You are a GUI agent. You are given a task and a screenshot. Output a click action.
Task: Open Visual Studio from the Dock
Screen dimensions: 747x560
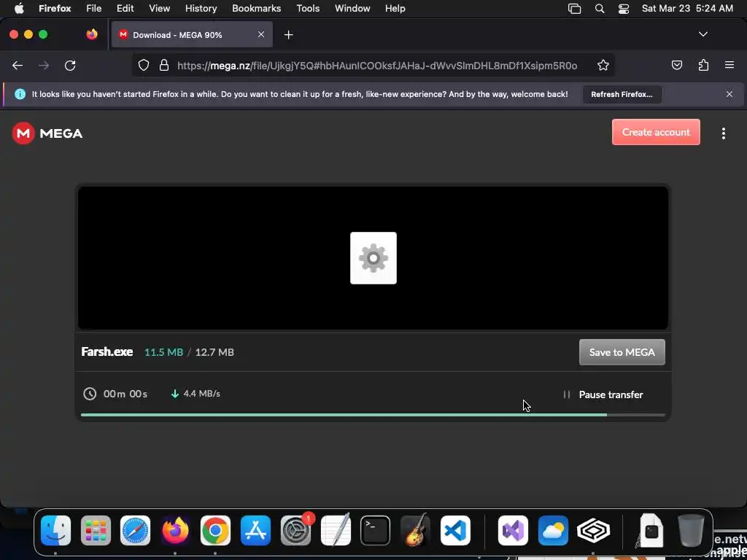tap(513, 531)
